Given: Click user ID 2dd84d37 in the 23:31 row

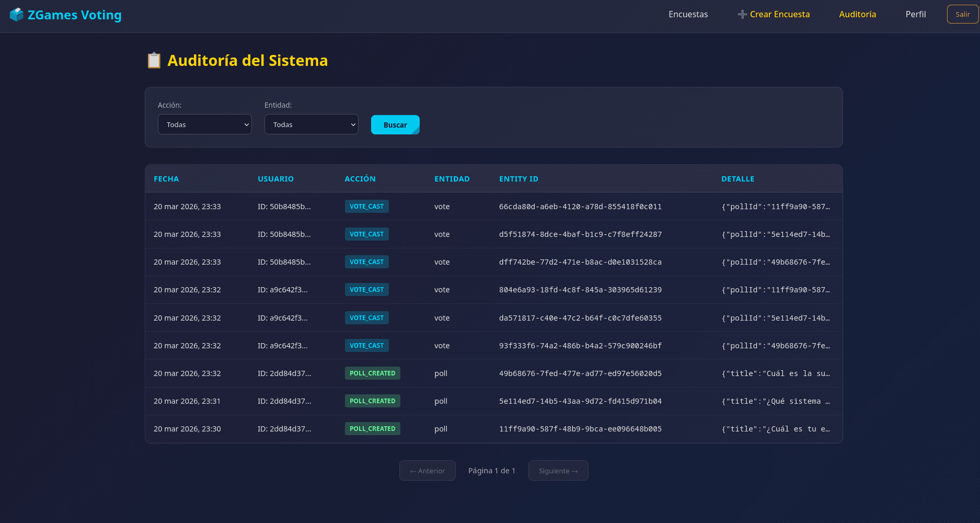Looking at the screenshot, I should coord(284,401).
